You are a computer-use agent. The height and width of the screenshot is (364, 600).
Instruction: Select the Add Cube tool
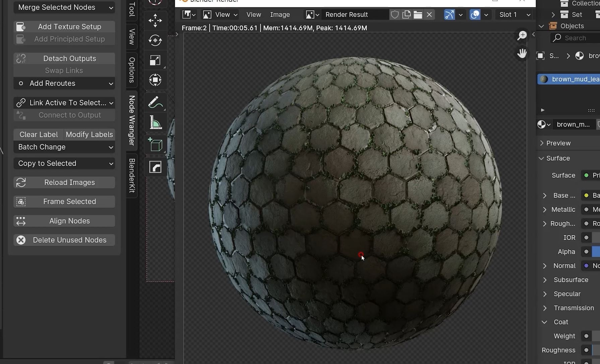pyautogui.click(x=155, y=145)
